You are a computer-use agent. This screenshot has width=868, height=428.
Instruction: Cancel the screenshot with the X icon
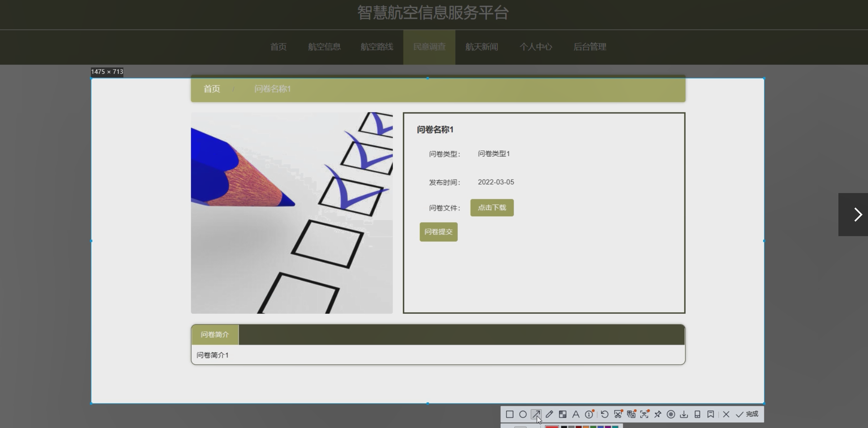tap(726, 414)
